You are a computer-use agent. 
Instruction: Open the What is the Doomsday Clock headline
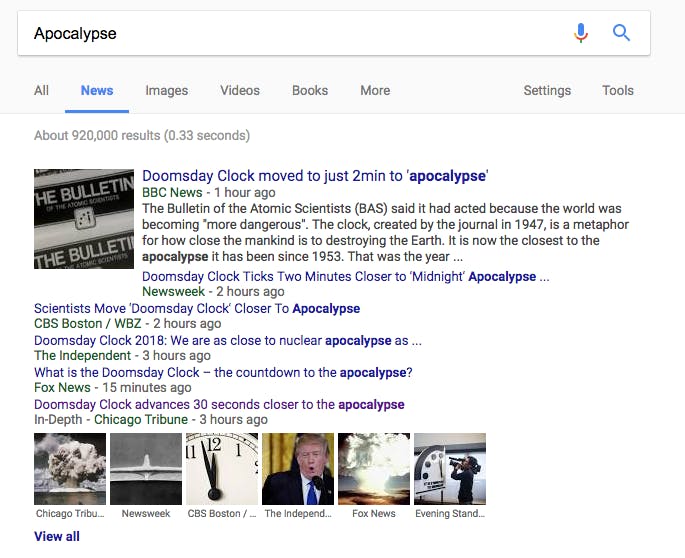click(x=223, y=372)
